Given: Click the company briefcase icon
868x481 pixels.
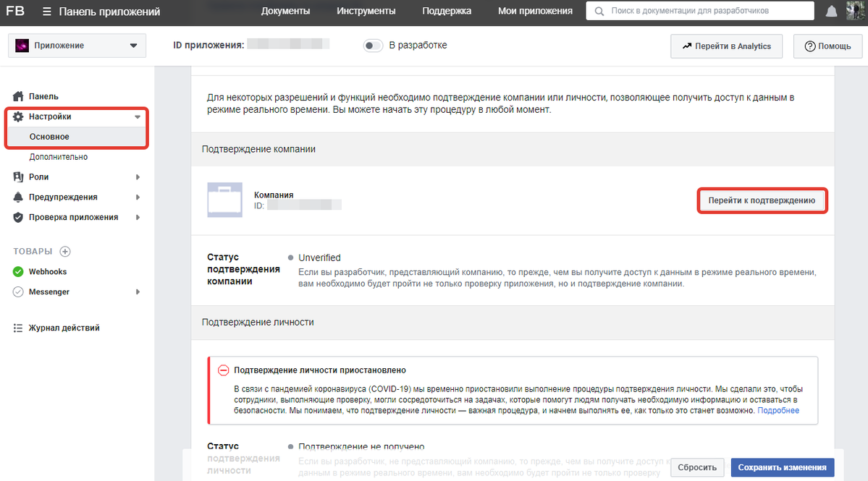Looking at the screenshot, I should pos(224,200).
